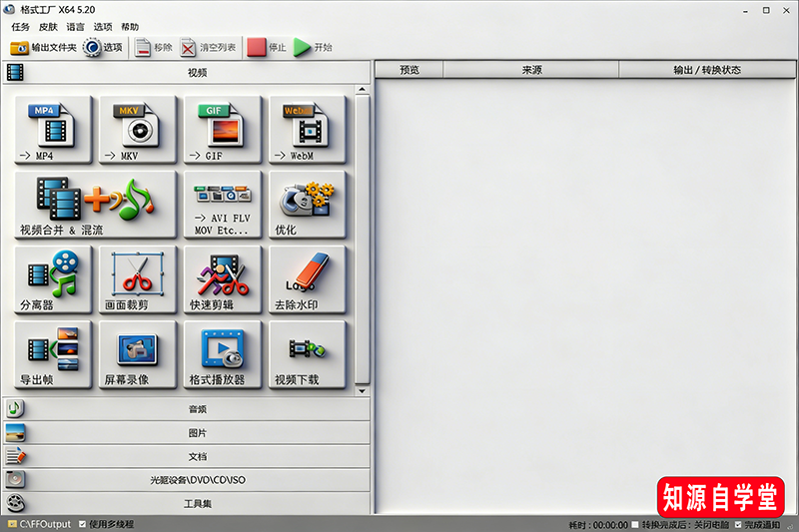Screen dimensions: 799x532
Task: Enable 转换完成后关闭电脑 checkbox
Action: pos(635,524)
